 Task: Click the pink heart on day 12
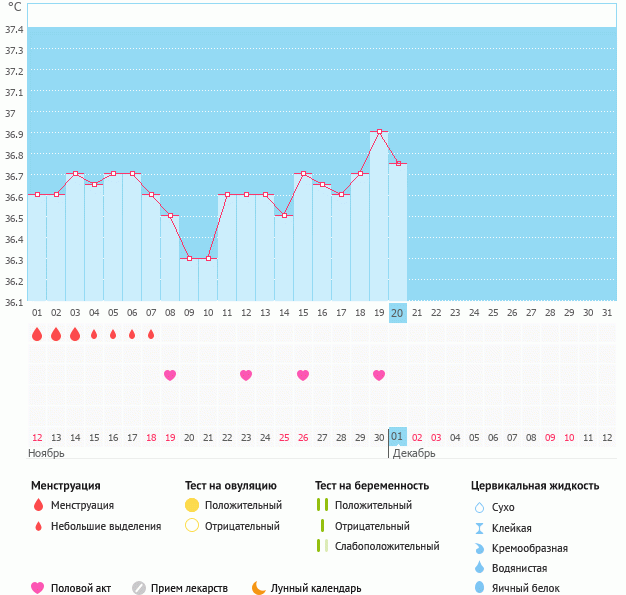coord(246,375)
